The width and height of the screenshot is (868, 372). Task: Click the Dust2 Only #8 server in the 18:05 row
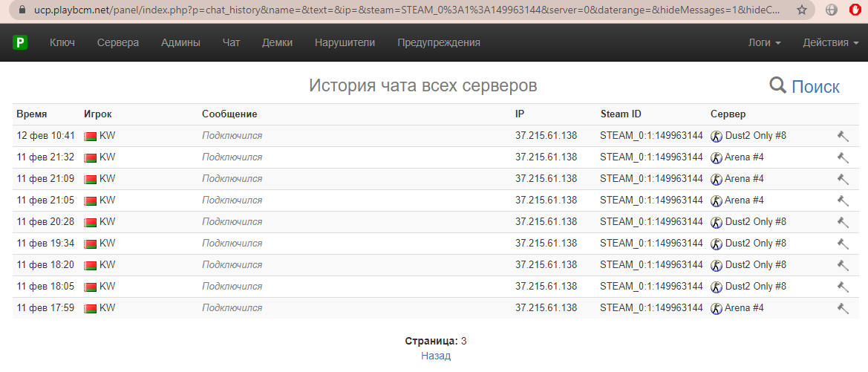point(754,287)
